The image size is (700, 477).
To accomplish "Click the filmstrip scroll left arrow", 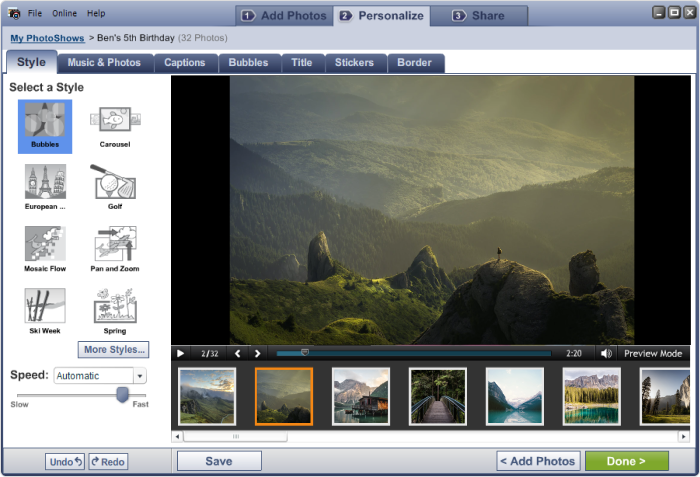I will point(177,436).
